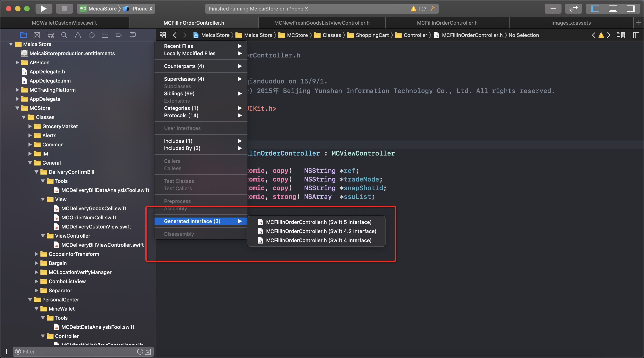644x358 pixels.
Task: Open the Library with plus button
Action: (x=553, y=9)
